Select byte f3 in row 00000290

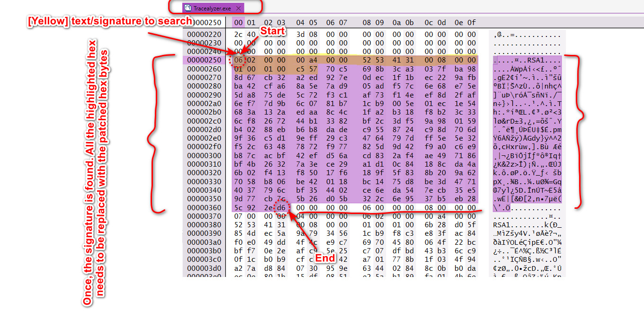coord(330,95)
